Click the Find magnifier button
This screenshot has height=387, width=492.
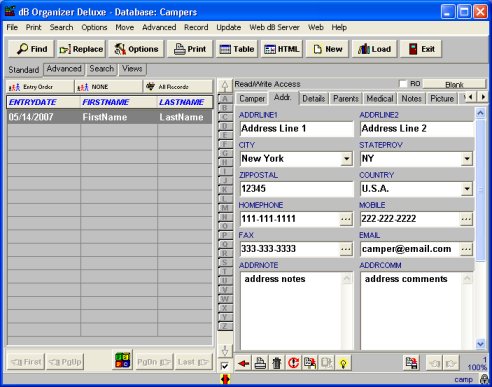(x=32, y=49)
